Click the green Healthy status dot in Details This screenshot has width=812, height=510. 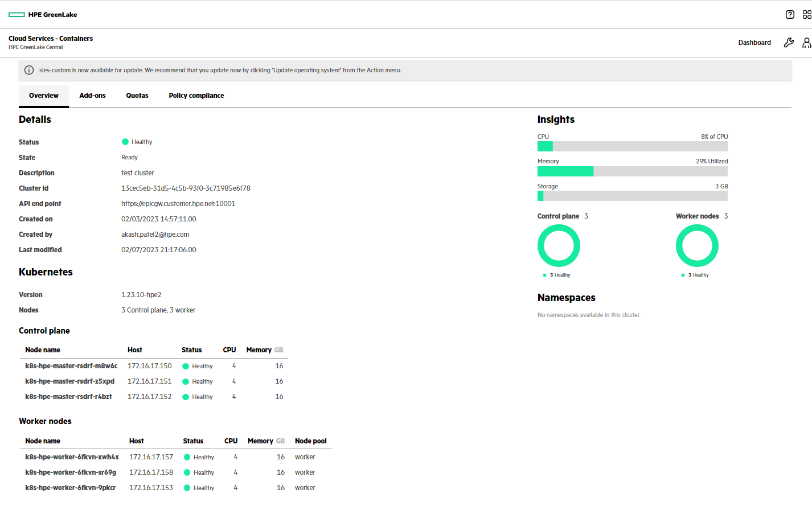[125, 142]
